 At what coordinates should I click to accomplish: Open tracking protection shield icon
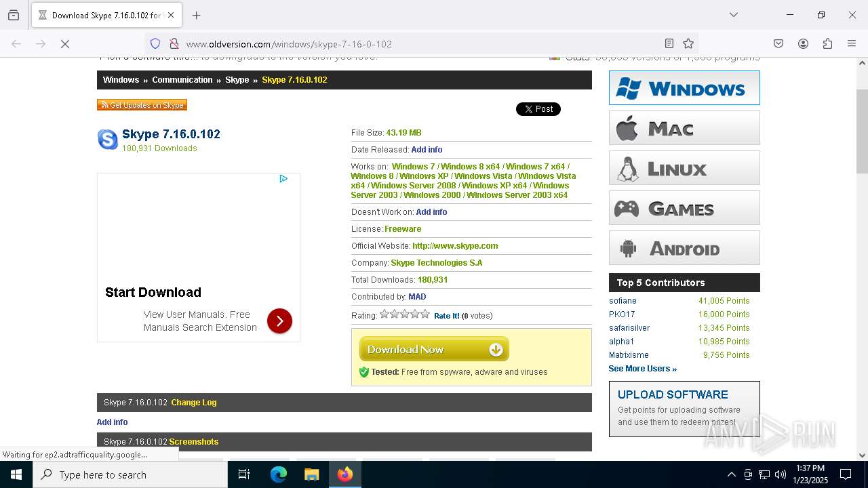tap(155, 44)
